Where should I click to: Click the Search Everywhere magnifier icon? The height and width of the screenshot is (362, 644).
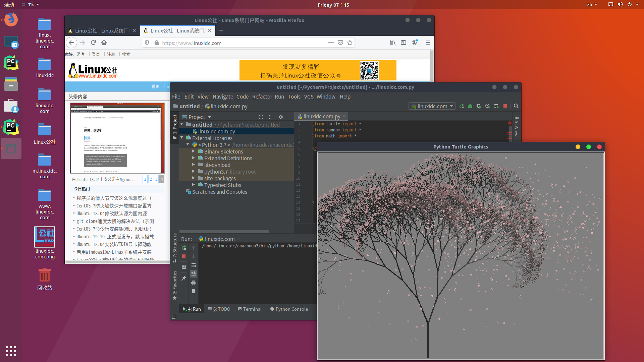(516, 106)
